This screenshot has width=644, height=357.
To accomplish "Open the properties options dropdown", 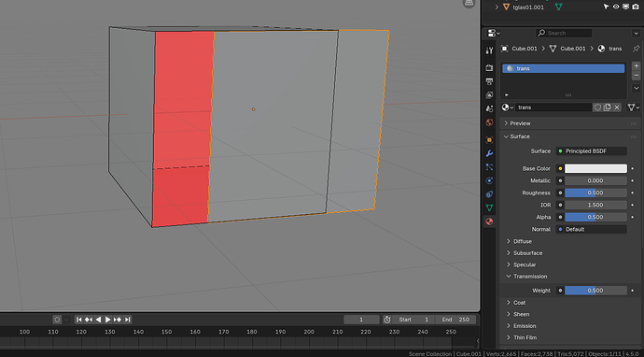I will click(637, 33).
